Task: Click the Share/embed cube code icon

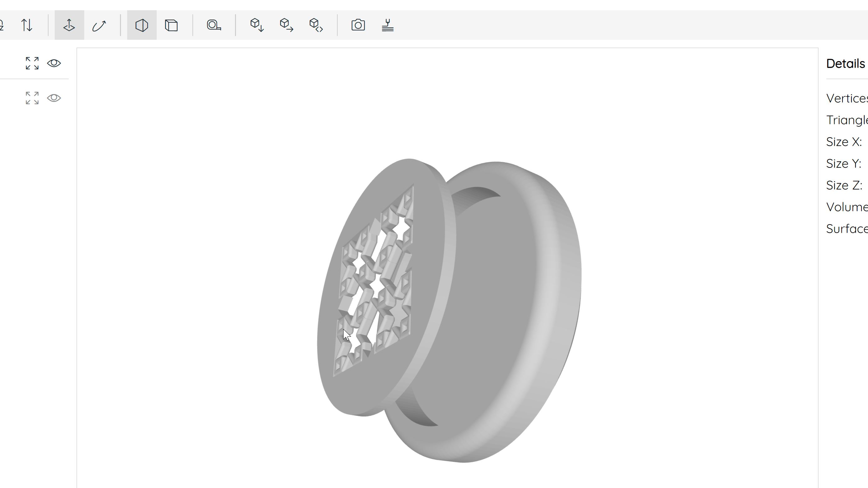Action: pos(316,25)
